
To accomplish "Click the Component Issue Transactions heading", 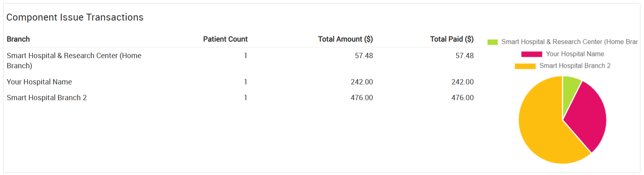I will point(75,17).
